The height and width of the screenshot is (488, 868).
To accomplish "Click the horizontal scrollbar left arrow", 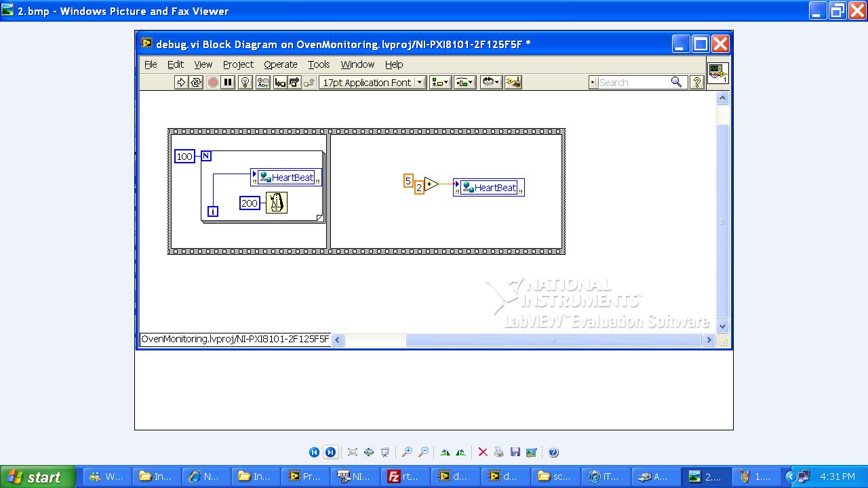I will (x=338, y=340).
